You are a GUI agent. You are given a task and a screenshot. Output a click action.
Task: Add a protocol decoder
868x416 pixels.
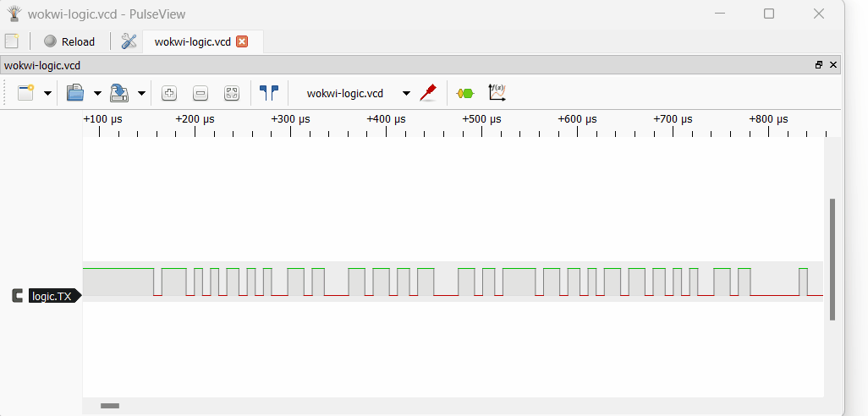click(465, 94)
